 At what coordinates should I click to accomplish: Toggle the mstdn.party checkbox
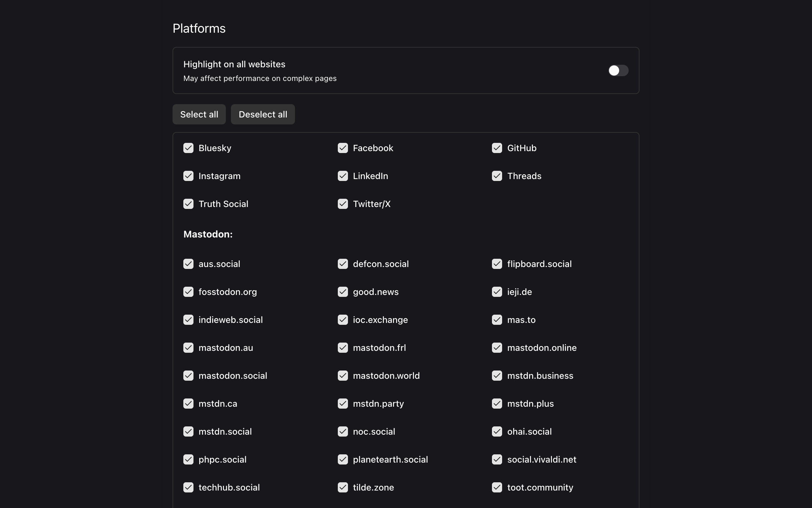[343, 403]
